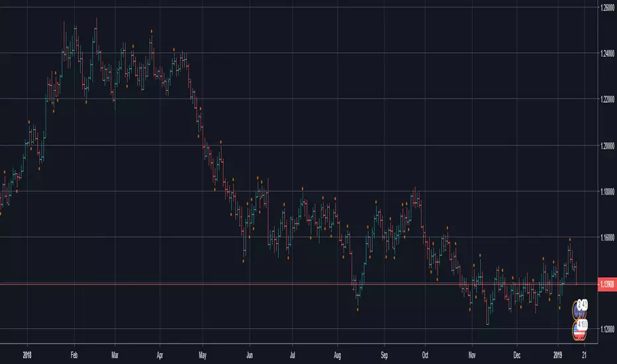Open the US flag economic event marker
The image size is (617, 364).
click(x=579, y=330)
